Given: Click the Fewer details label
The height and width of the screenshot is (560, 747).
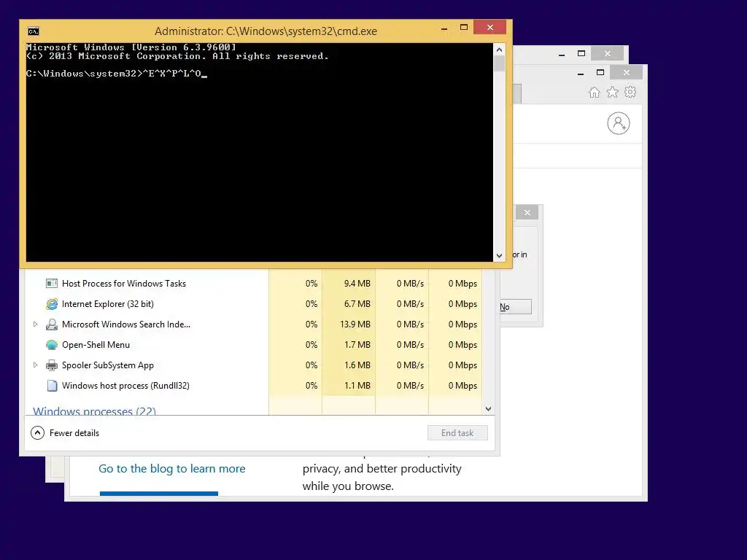Looking at the screenshot, I should [x=74, y=433].
